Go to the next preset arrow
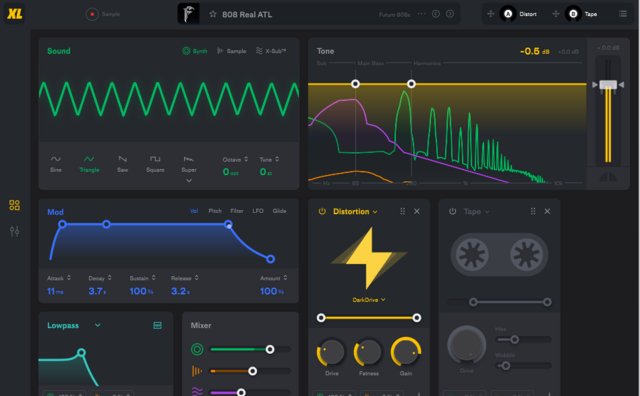Image resolution: width=640 pixels, height=396 pixels. (x=450, y=14)
